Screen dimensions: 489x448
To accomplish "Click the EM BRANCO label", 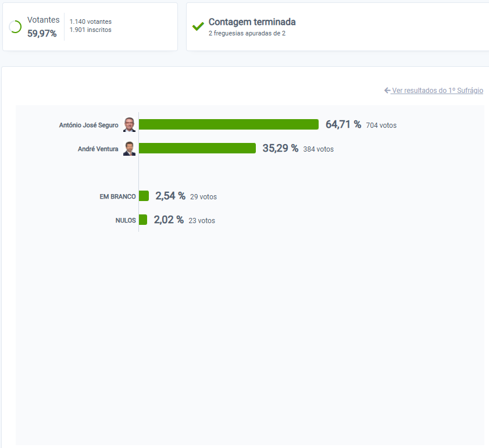I will pos(117,197).
